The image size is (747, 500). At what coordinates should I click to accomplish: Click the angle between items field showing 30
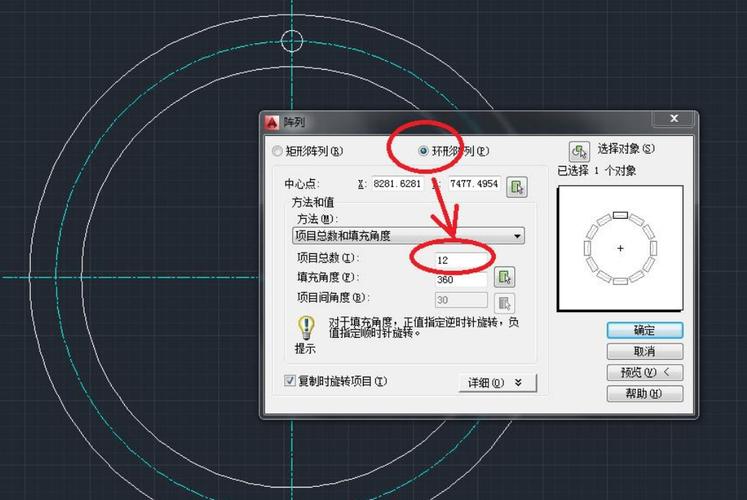click(x=461, y=300)
